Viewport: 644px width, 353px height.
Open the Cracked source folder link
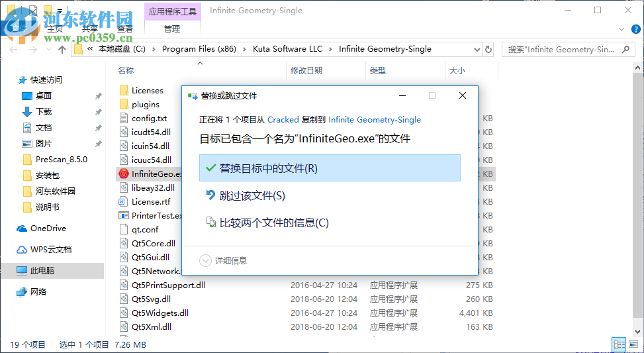tap(283, 120)
